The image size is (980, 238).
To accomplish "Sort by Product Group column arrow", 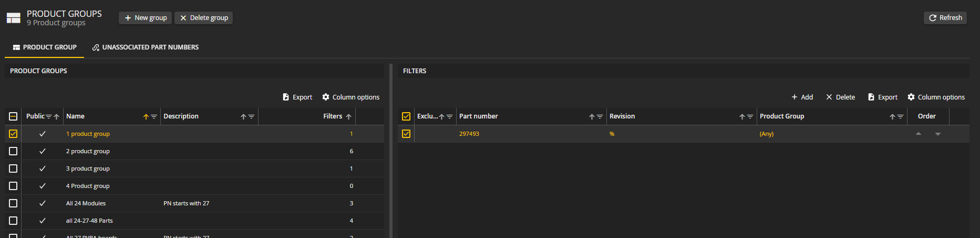I will click(x=892, y=117).
